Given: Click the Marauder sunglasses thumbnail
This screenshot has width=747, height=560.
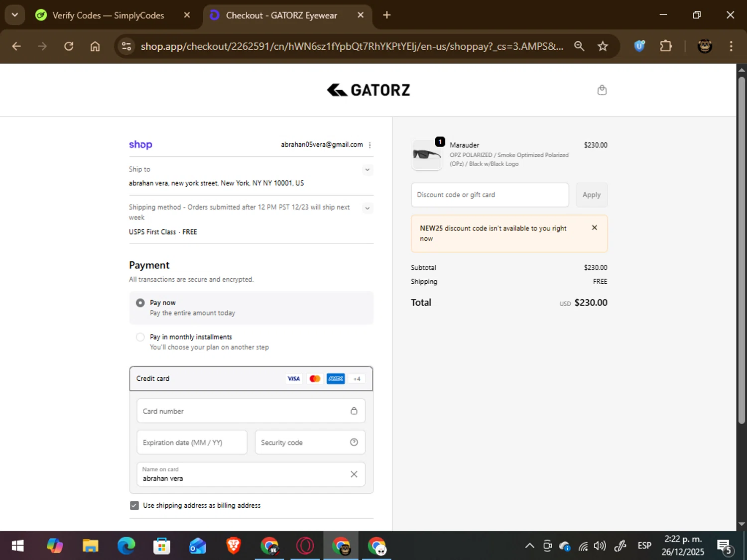Looking at the screenshot, I should [x=427, y=155].
